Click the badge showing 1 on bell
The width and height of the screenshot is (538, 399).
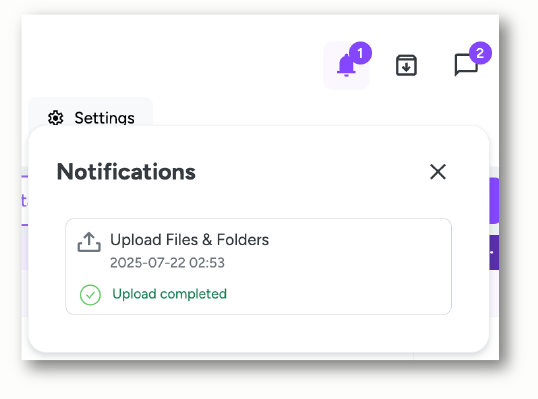coord(360,53)
